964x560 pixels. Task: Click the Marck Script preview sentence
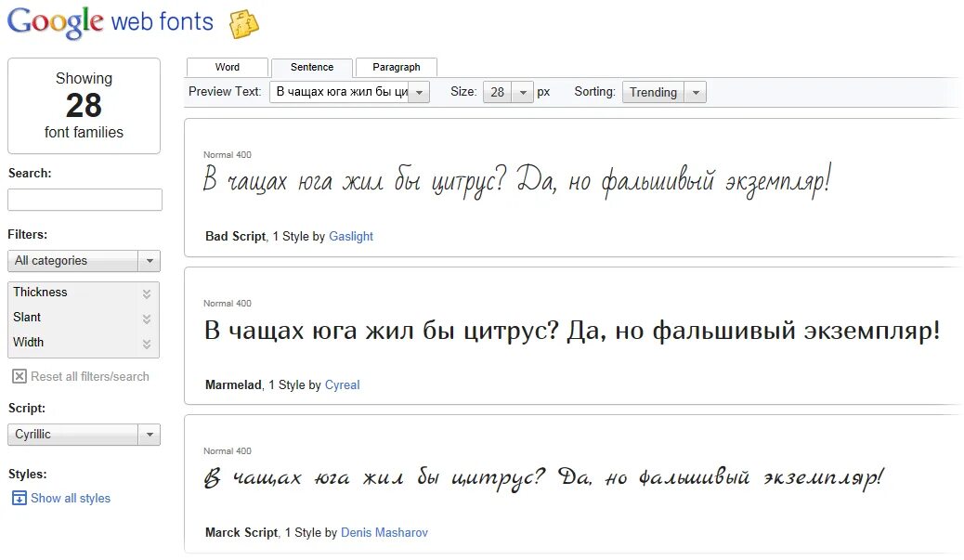click(x=543, y=479)
